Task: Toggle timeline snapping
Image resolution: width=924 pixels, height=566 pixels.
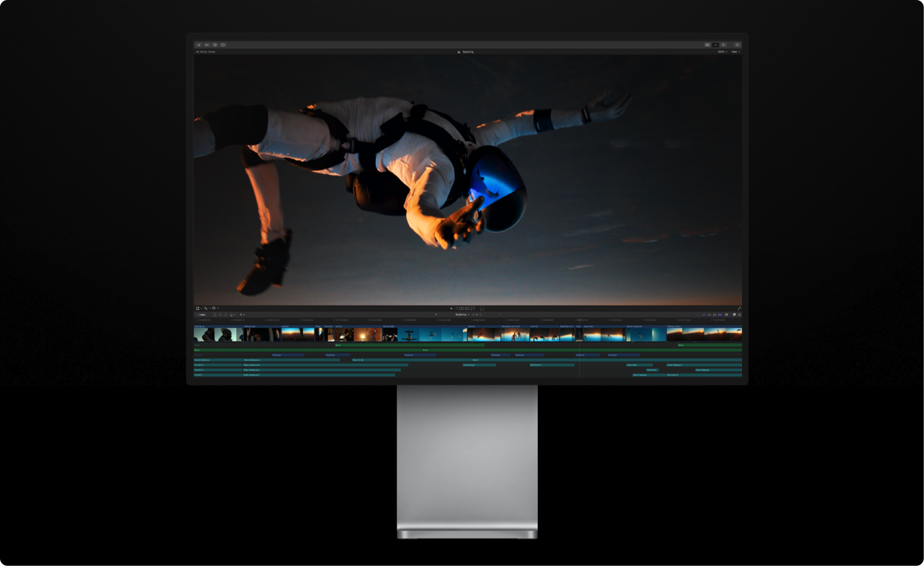Action: 720,315
